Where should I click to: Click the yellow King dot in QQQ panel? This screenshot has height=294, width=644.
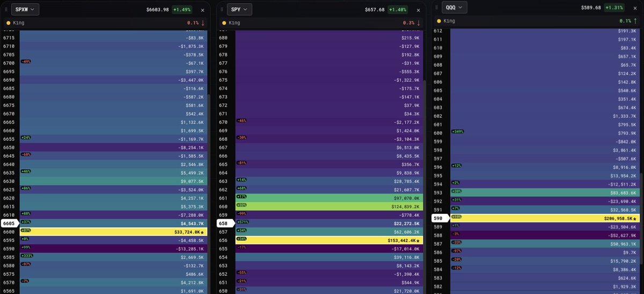click(x=438, y=21)
